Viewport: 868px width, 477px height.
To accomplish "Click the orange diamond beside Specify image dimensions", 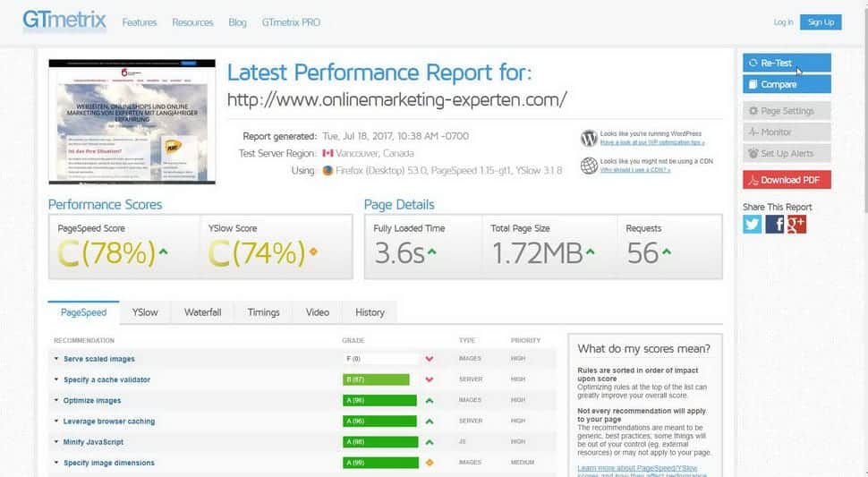I will pos(430,463).
